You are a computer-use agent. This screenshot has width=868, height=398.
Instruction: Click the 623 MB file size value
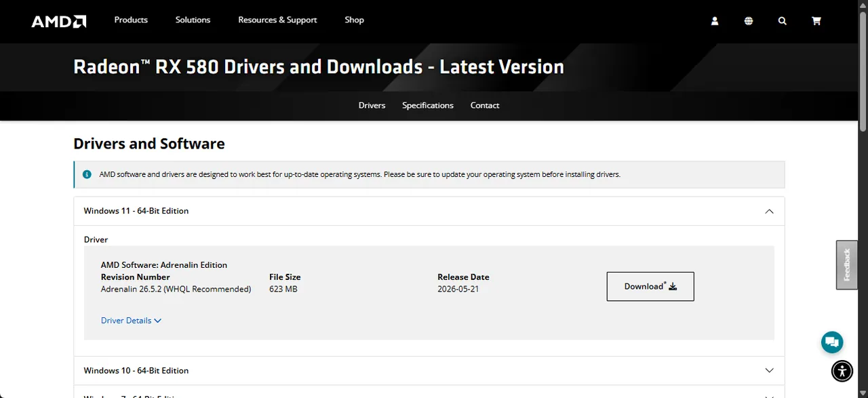283,290
